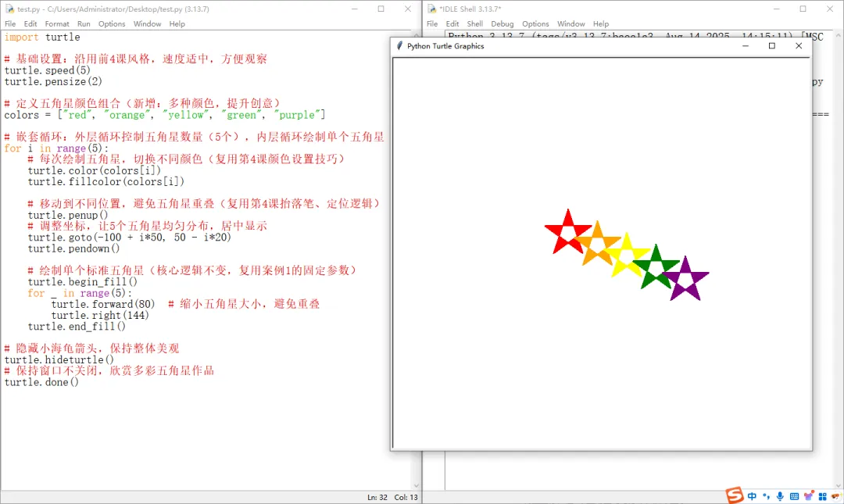Open Options menu in test.py editor
This screenshot has width=844, height=504.
click(x=112, y=23)
